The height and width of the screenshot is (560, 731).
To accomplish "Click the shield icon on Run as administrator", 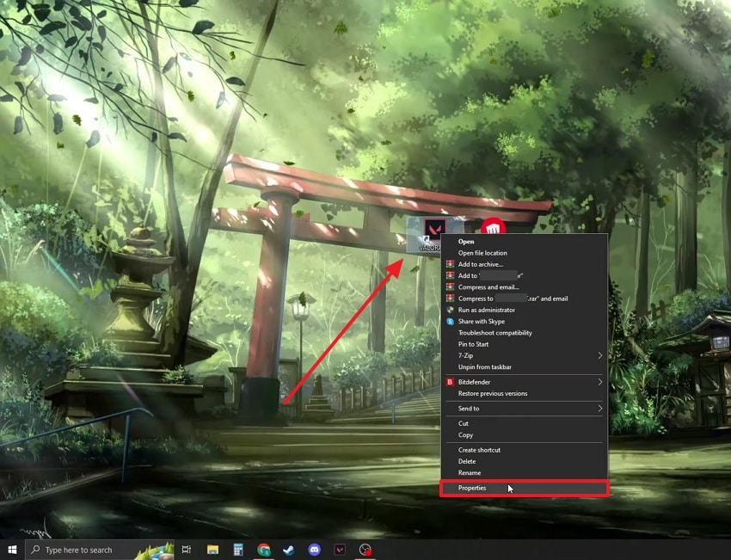I will tap(451, 310).
